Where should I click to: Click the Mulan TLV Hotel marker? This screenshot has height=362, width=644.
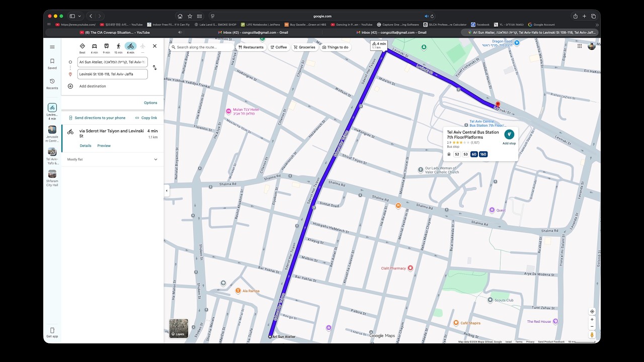(228, 111)
